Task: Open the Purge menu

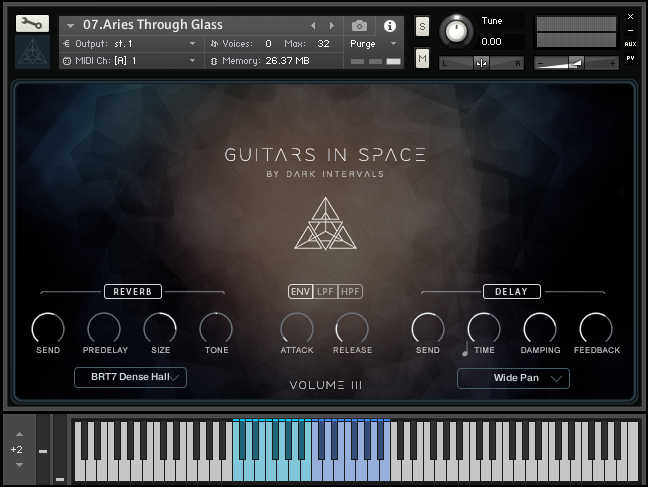Action: pyautogui.click(x=373, y=43)
